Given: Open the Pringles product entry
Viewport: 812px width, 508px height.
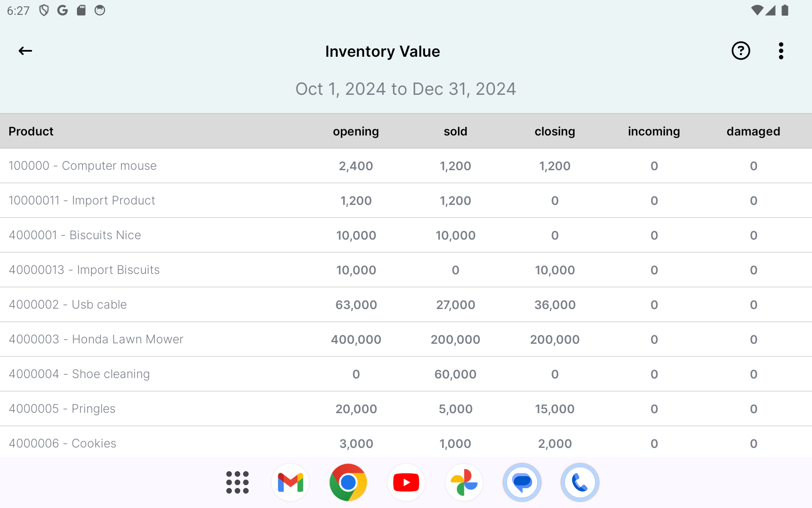Looking at the screenshot, I should (62, 409).
